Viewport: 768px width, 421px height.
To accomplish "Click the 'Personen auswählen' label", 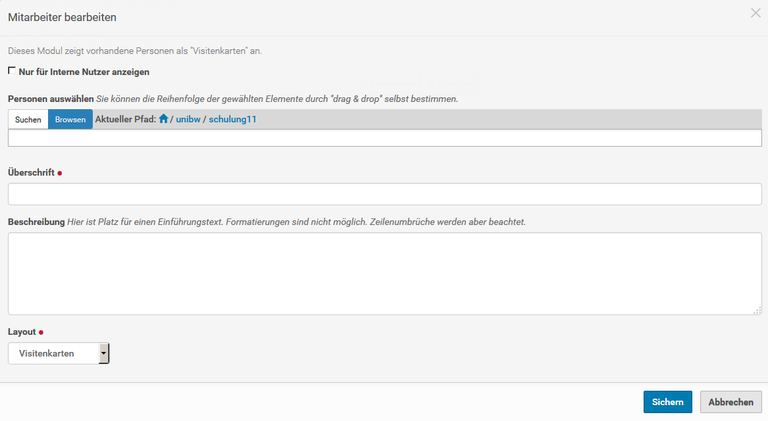I will click(50, 99).
